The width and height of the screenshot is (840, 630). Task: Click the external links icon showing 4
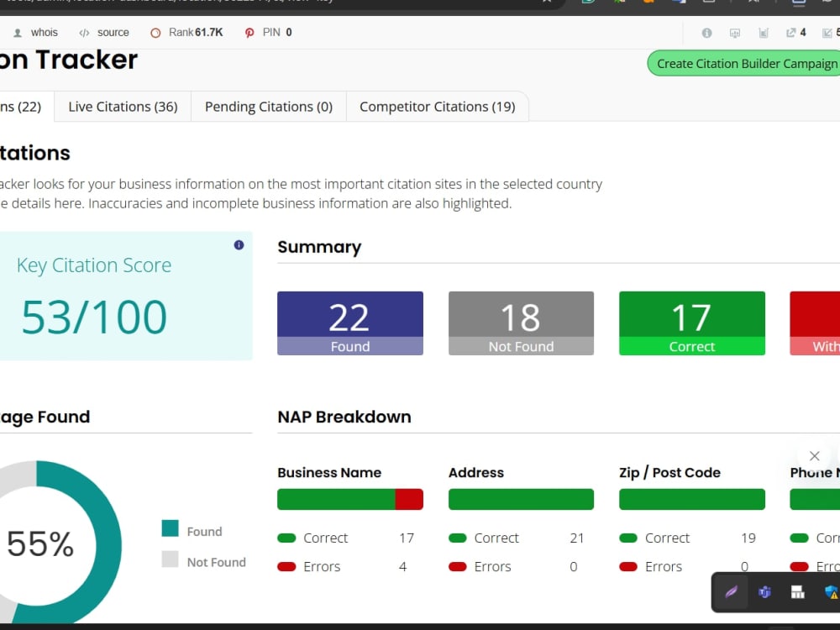pos(790,33)
